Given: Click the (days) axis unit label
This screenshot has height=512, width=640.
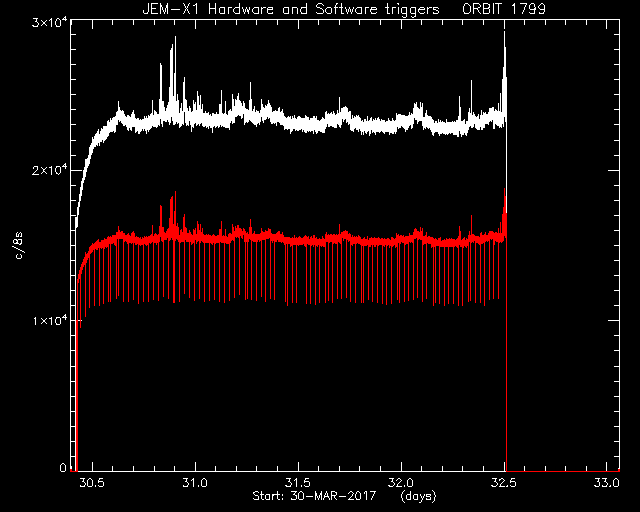Looking at the screenshot, I should click(x=418, y=496).
